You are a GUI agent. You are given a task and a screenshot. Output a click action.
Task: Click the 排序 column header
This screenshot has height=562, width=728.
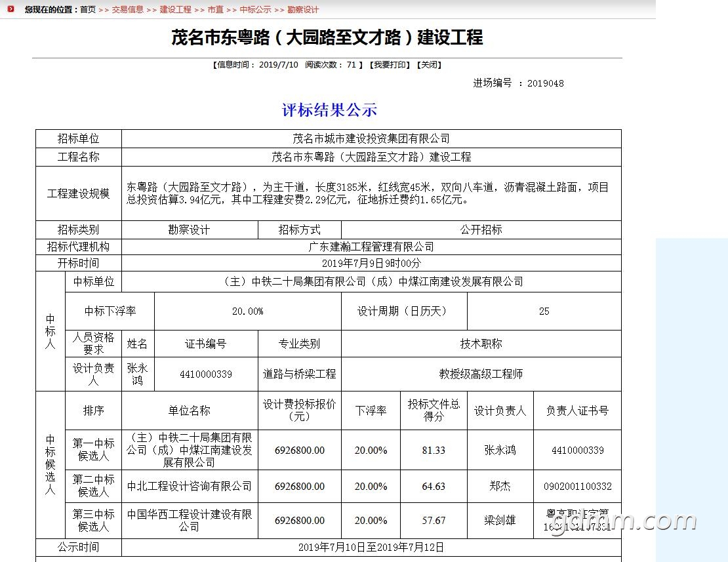pos(93,411)
